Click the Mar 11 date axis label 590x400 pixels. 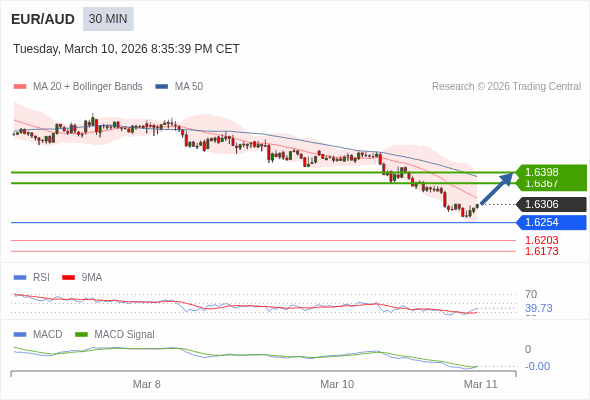click(481, 384)
